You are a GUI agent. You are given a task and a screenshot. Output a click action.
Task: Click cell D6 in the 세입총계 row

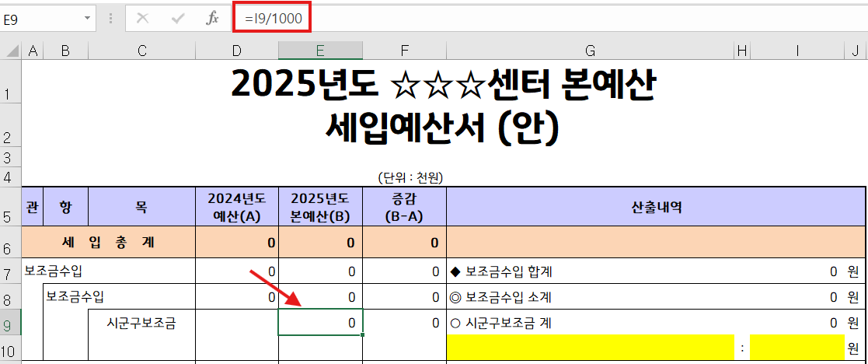pyautogui.click(x=237, y=242)
